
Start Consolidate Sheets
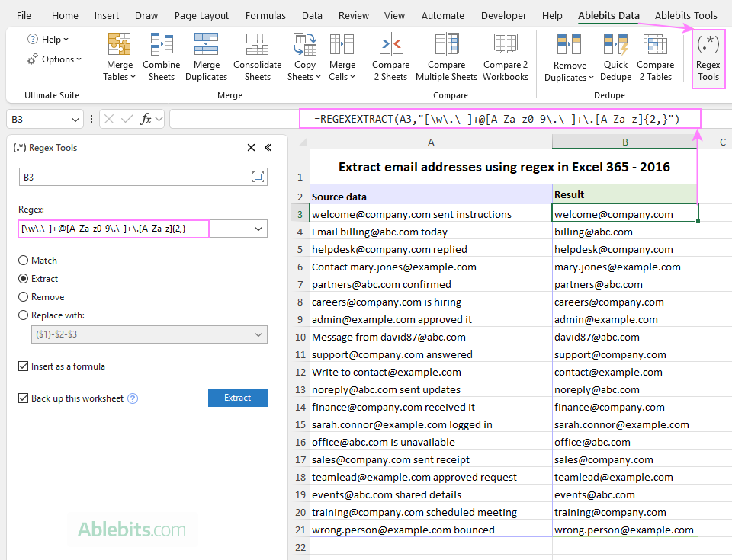(257, 57)
